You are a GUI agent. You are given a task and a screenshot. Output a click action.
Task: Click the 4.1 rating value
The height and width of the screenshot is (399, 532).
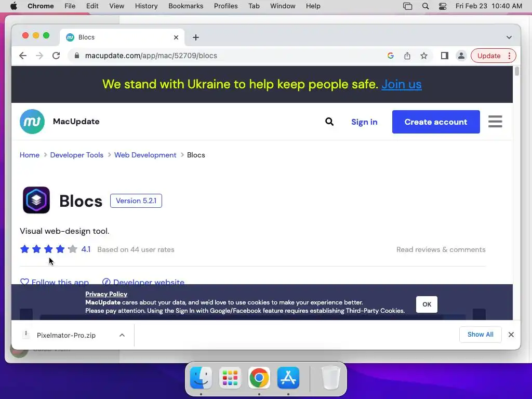(86, 249)
